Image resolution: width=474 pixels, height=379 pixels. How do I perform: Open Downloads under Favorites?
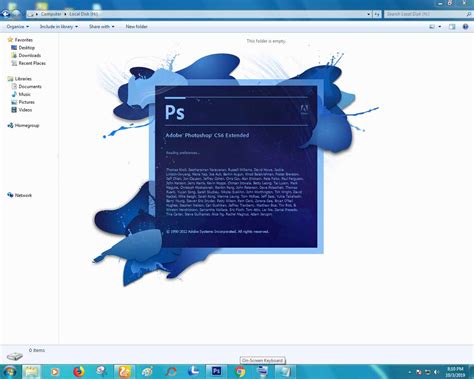pyautogui.click(x=30, y=55)
